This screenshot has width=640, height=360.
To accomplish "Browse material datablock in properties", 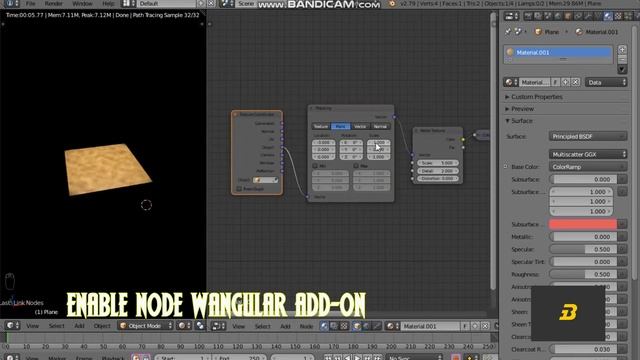I will point(511,82).
